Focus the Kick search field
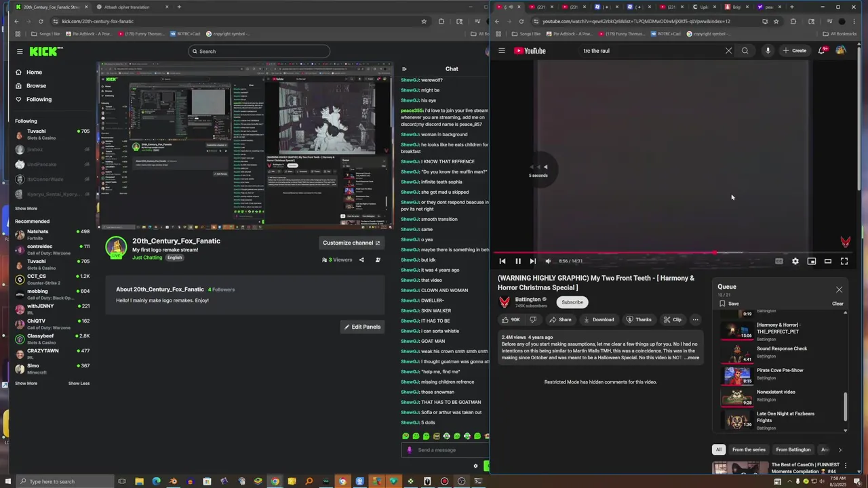868x488 pixels. (259, 51)
